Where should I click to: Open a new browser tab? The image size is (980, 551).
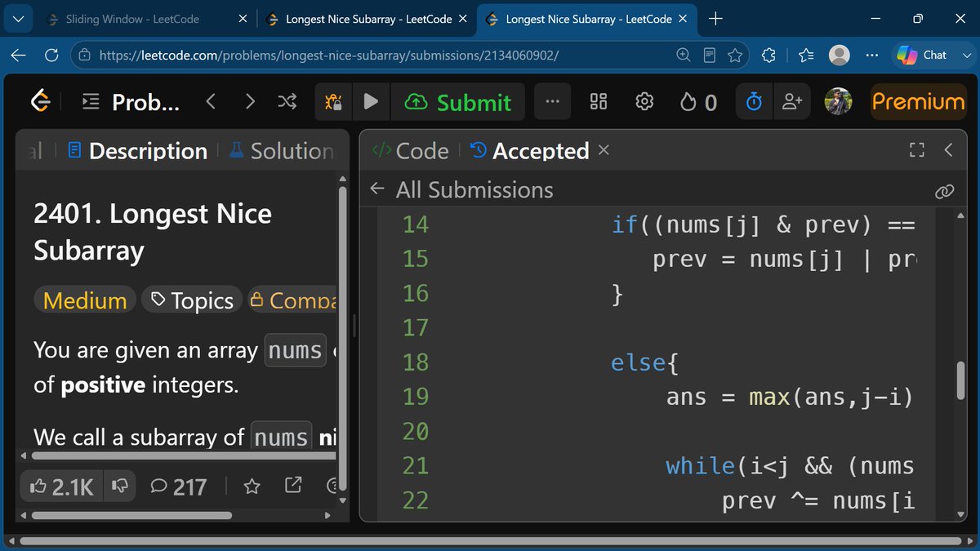pos(716,19)
